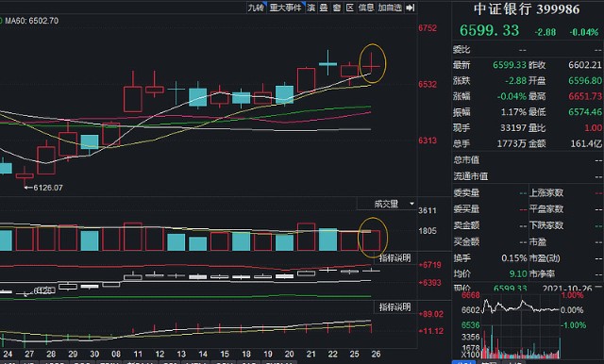Click the 演 toolbar icon

[x=310, y=8]
